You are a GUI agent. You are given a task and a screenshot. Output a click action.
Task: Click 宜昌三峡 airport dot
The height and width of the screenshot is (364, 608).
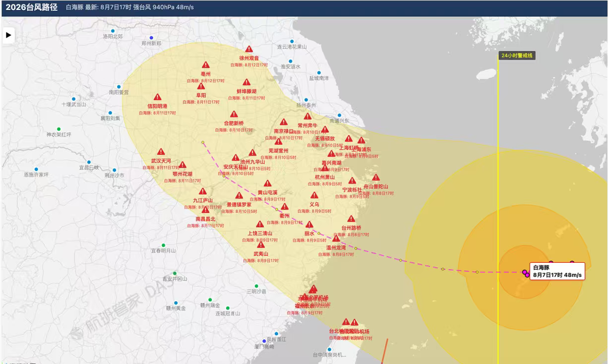coord(89,162)
